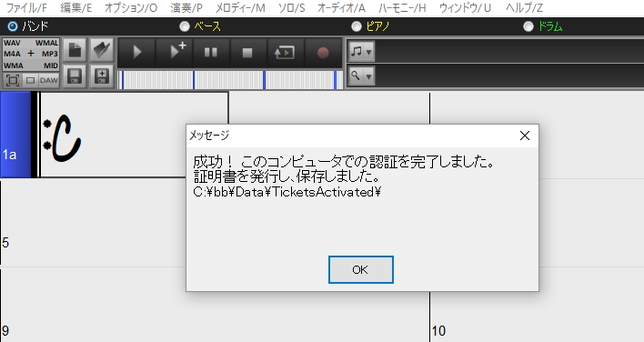Image resolution: width=644 pixels, height=342 pixels.
Task: Select the ドラム radio button
Action: (528, 26)
